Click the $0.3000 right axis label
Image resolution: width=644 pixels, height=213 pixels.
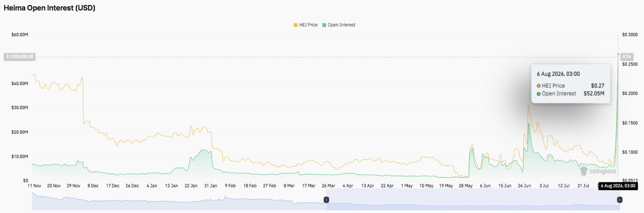pos(629,35)
